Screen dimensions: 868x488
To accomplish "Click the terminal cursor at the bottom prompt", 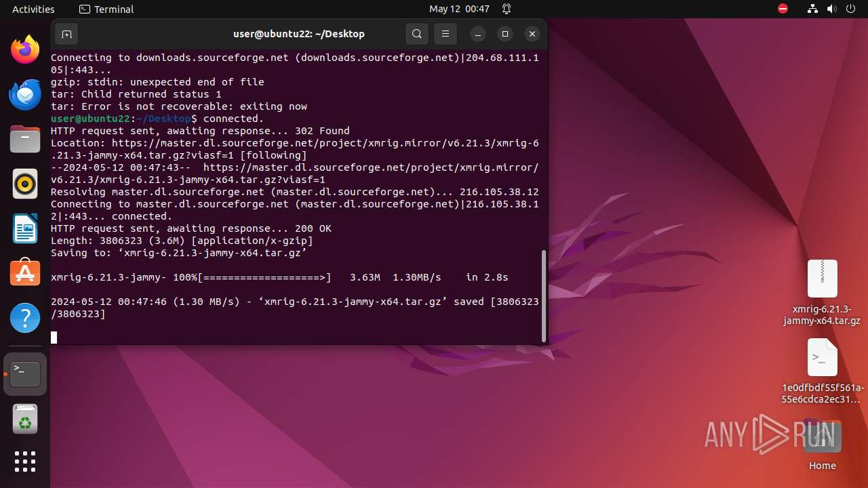I will (54, 338).
